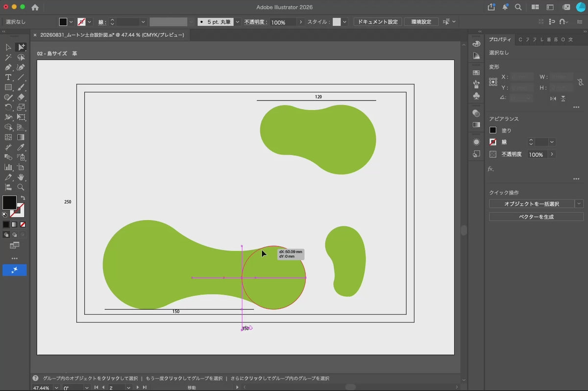
Task: Activate the Hand tool
Action: coord(21,177)
